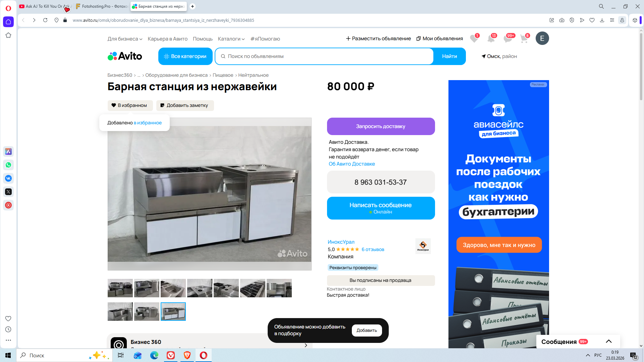Open the notifications bell icon
Image resolution: width=644 pixels, height=362 pixels.
(x=491, y=39)
